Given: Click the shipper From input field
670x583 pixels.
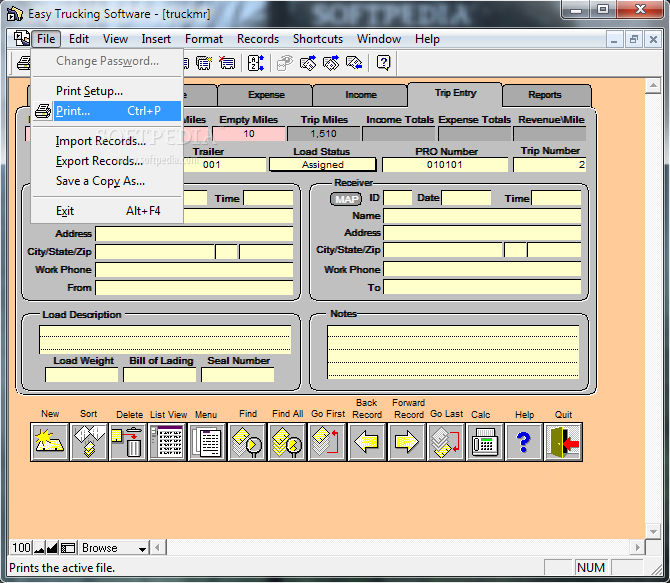Looking at the screenshot, I should point(194,288).
